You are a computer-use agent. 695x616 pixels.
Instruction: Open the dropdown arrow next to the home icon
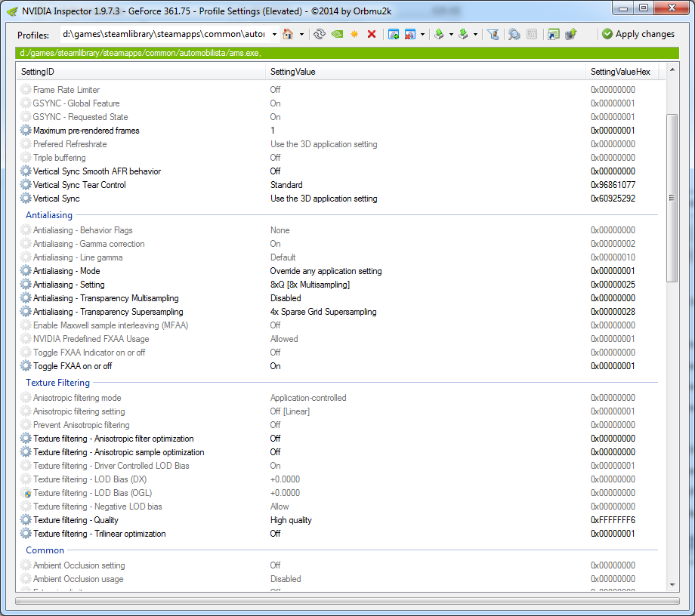click(x=301, y=34)
